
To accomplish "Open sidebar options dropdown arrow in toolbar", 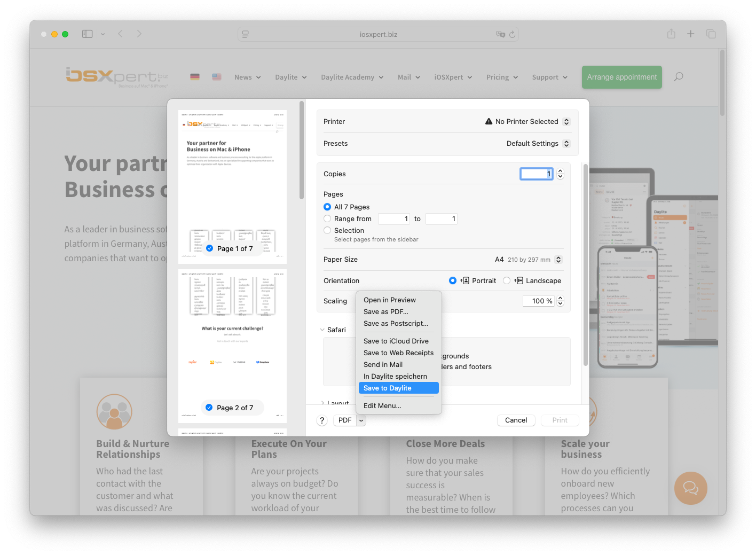I will coord(103,34).
